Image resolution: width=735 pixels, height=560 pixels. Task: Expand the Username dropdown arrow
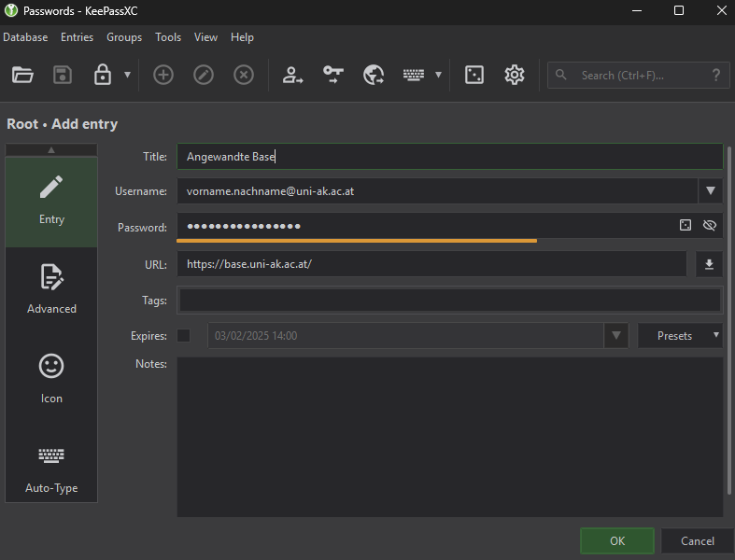(711, 191)
